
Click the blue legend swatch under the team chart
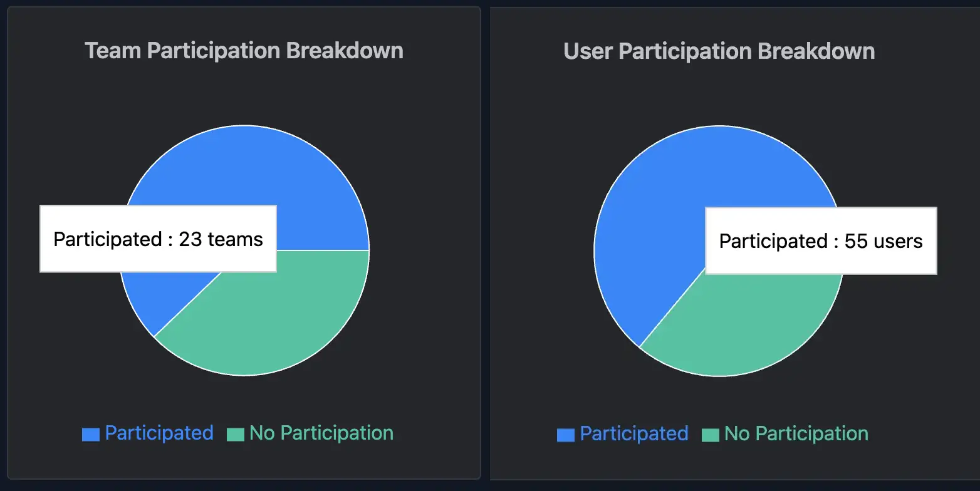pos(91,434)
